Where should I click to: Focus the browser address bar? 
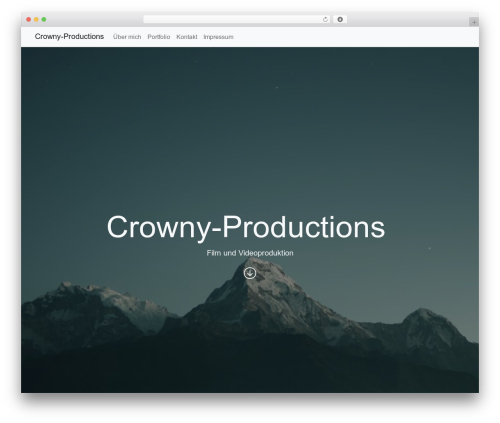point(236,19)
